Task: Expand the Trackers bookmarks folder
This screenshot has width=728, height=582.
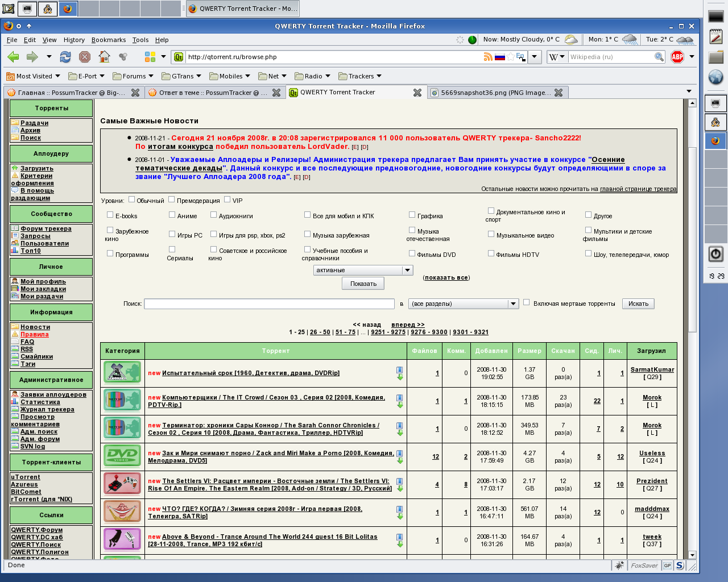Action: coord(360,76)
